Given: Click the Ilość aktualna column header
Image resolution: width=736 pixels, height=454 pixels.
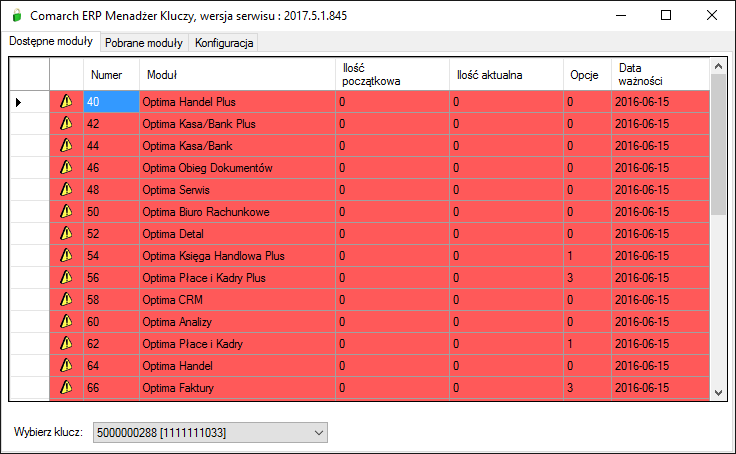Looking at the screenshot, I should pos(506,75).
